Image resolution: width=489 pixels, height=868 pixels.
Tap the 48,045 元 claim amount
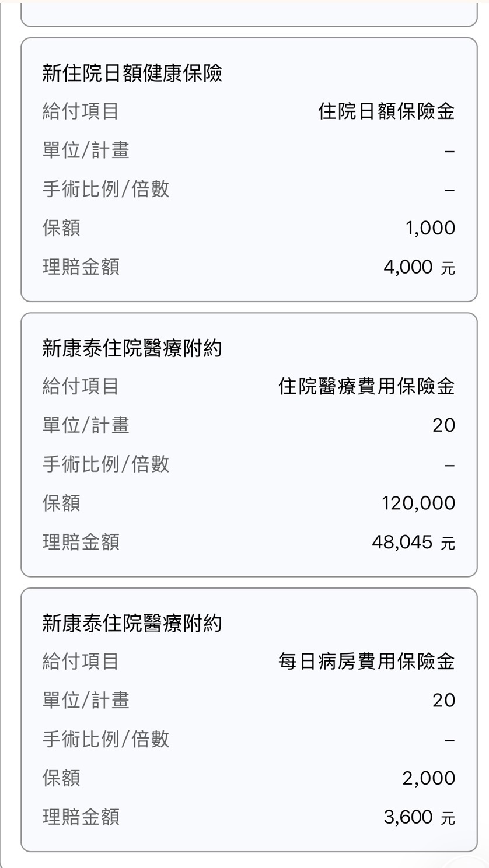point(413,542)
